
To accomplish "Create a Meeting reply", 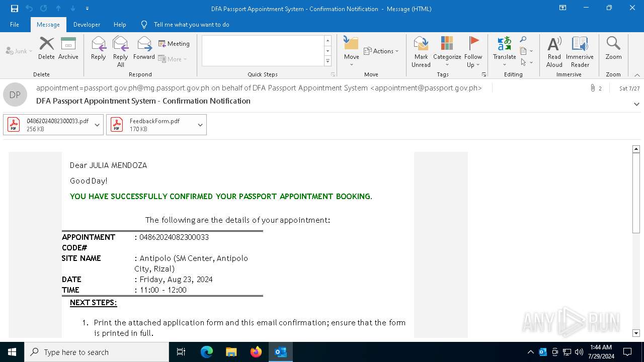I will click(174, 44).
